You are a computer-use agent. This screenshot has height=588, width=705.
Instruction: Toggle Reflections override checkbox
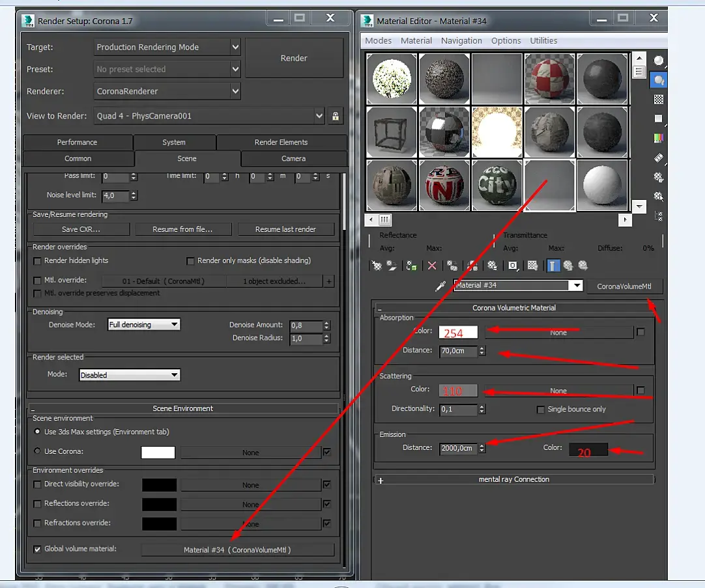click(37, 504)
